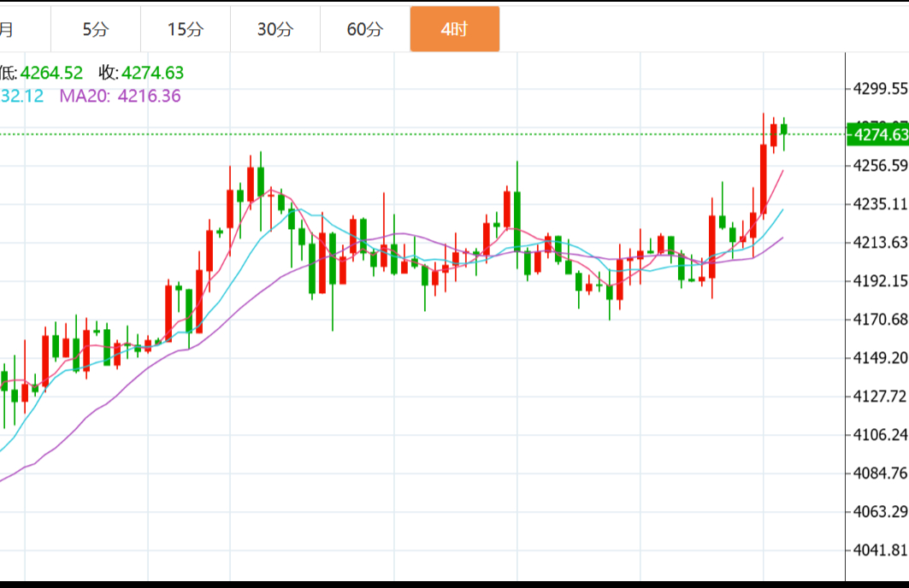This screenshot has width=909, height=588.
Task: Click the 4299.55 price axis label
Action: pyautogui.click(x=880, y=88)
